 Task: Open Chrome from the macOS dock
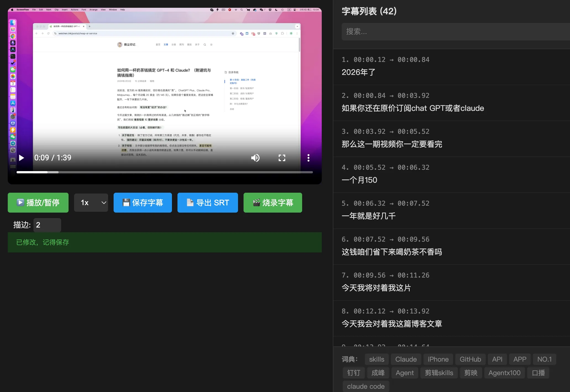(13, 36)
